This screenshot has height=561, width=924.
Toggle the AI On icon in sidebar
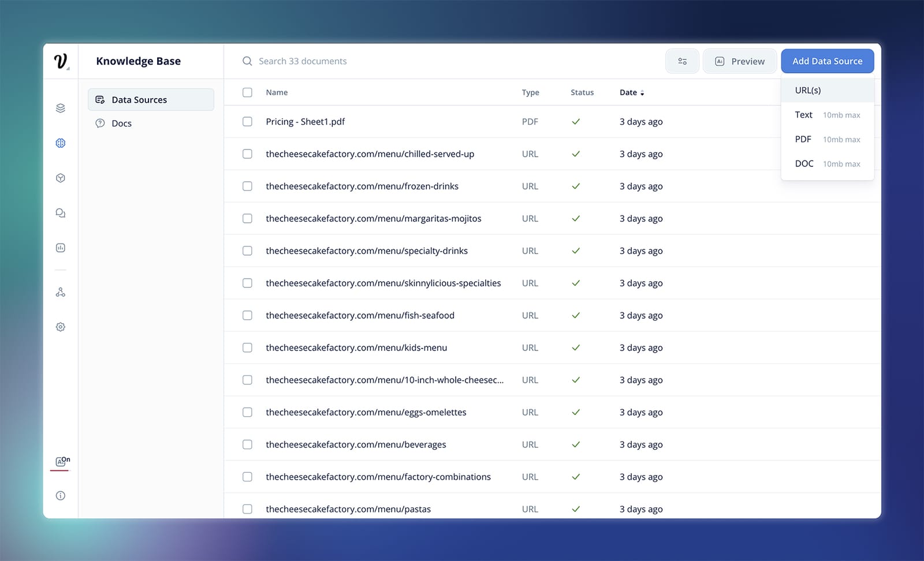pyautogui.click(x=62, y=461)
